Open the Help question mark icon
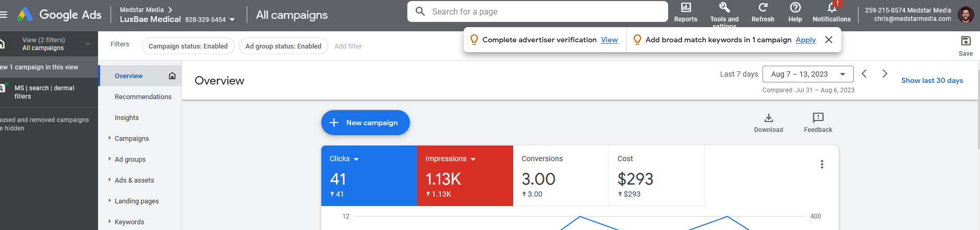980x230 pixels. (x=795, y=7)
